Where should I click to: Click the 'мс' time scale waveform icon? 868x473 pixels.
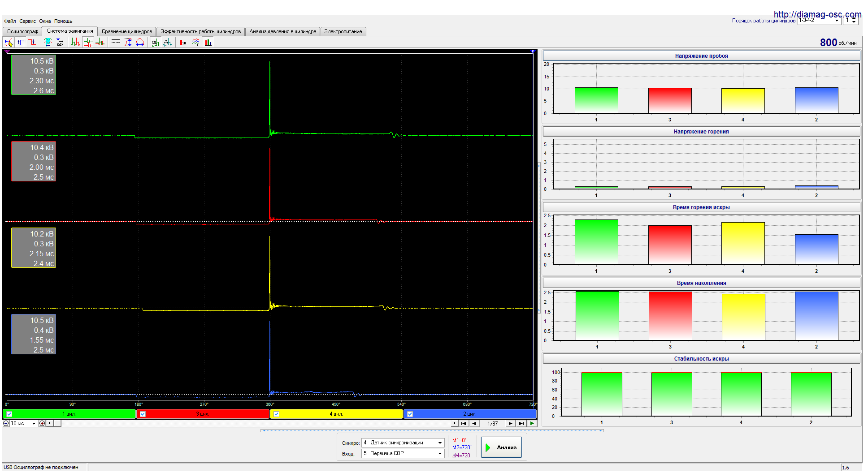pos(156,43)
